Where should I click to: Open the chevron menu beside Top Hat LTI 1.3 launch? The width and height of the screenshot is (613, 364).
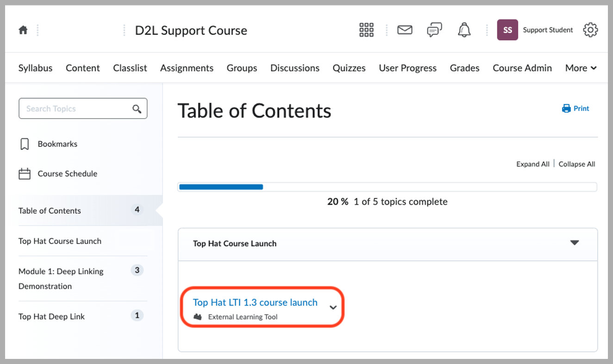coord(333,308)
